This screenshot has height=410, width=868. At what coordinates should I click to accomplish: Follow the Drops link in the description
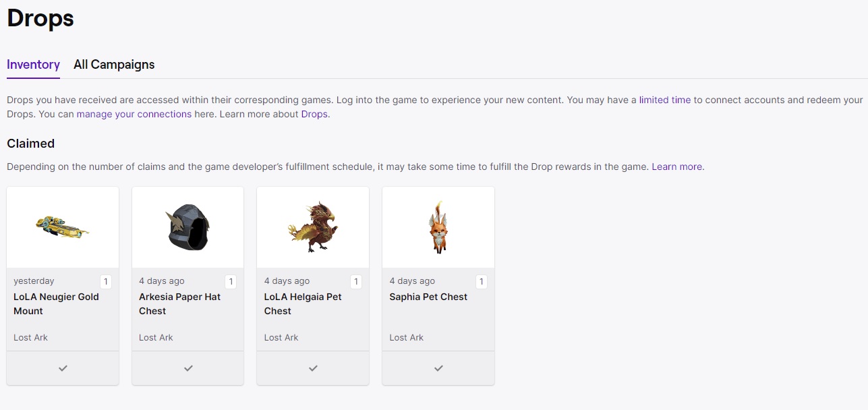[x=314, y=114]
